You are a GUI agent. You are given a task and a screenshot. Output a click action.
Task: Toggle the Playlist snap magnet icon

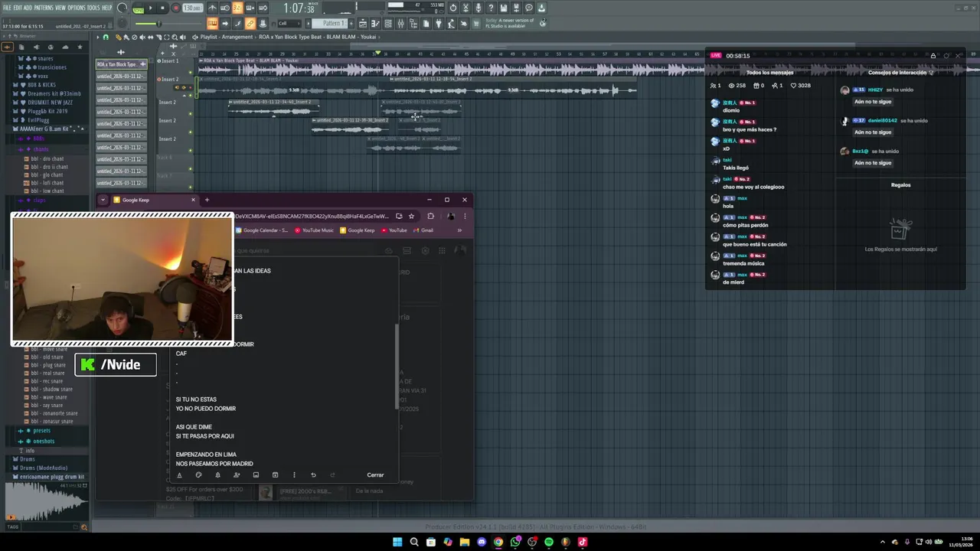(x=106, y=37)
